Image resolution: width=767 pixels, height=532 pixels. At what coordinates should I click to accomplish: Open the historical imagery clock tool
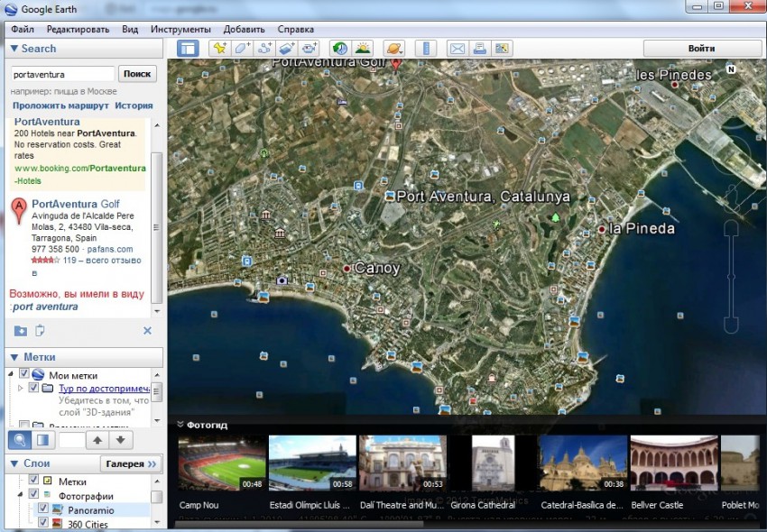[x=339, y=49]
